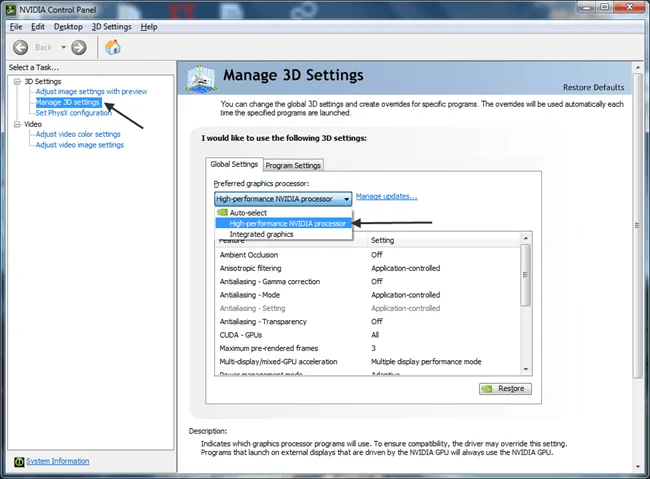Select Set PhysX configuration in task tree
The height and width of the screenshot is (479, 650).
point(73,113)
